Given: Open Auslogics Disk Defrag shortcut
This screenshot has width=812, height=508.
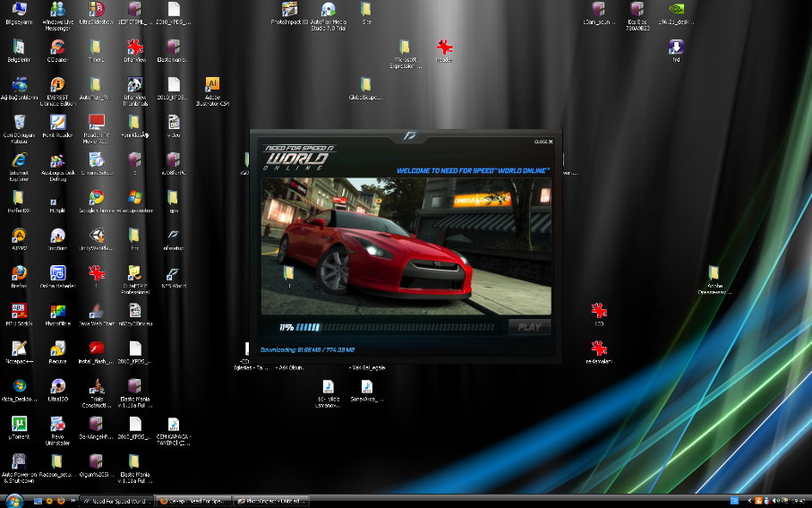Looking at the screenshot, I should (57, 166).
